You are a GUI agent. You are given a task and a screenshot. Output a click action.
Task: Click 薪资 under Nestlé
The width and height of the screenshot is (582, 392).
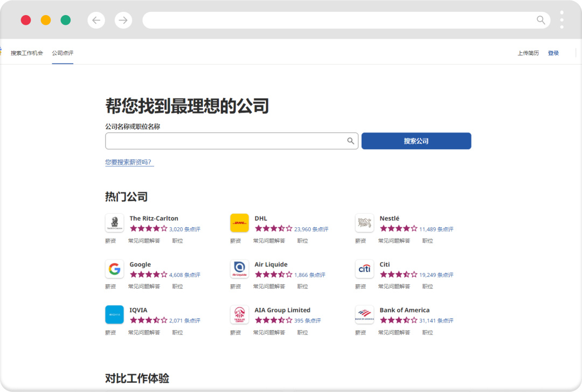(361, 241)
